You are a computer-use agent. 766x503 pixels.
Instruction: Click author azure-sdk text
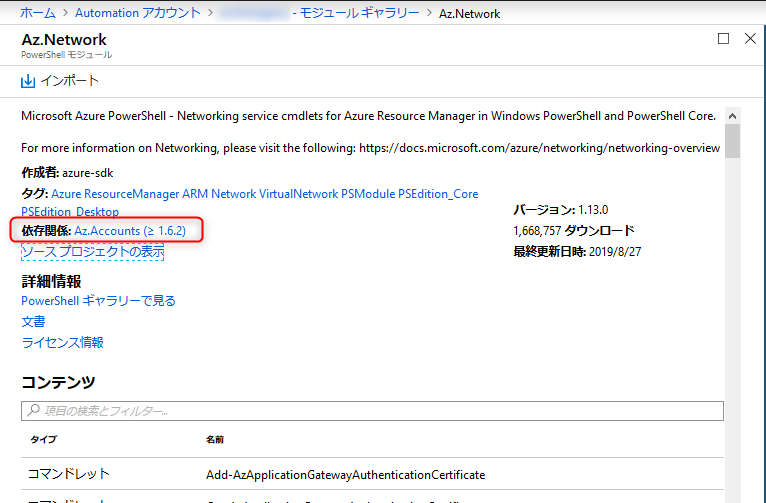pyautogui.click(x=87, y=173)
